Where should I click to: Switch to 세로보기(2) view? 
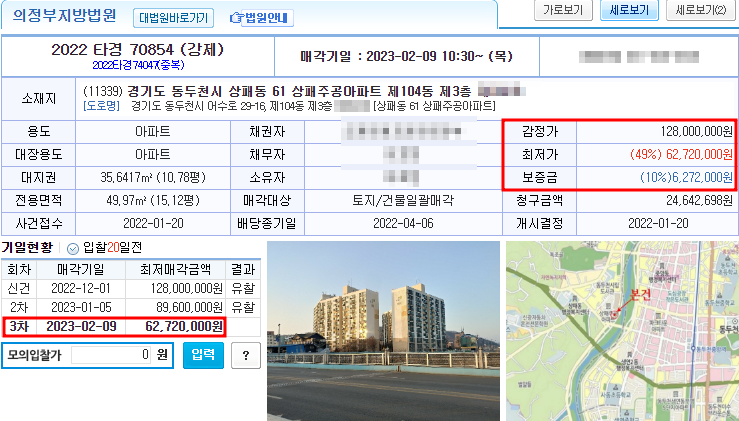pos(701,10)
